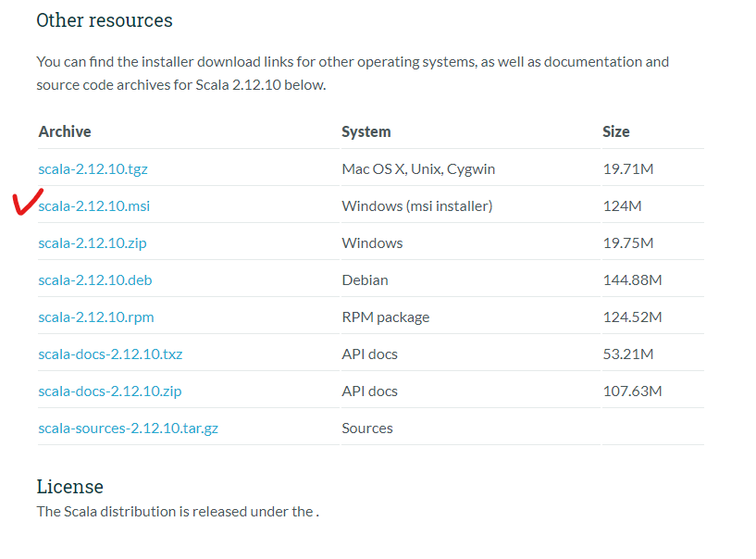Download the scala-2.12.10.rpm package

coord(96,317)
